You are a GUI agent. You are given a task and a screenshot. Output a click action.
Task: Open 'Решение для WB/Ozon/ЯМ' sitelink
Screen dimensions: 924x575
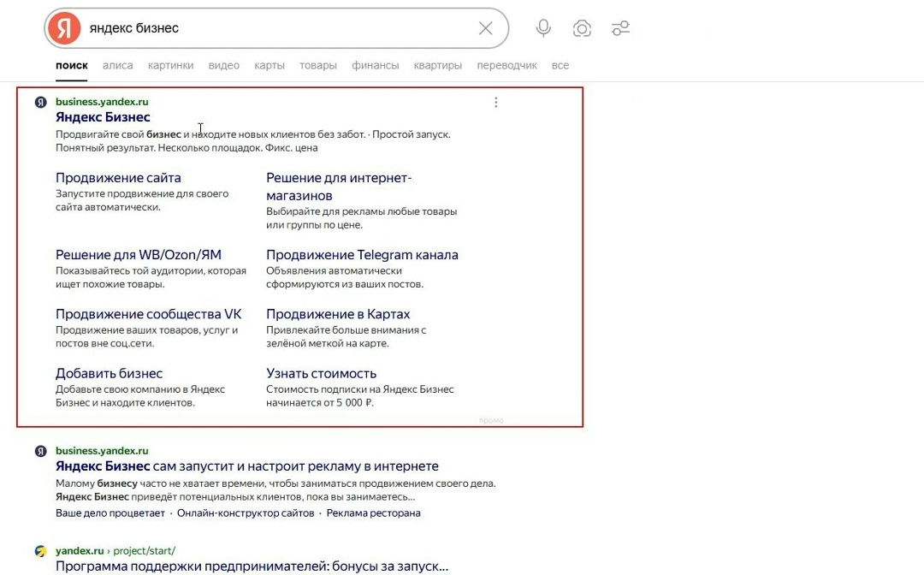[x=139, y=254]
